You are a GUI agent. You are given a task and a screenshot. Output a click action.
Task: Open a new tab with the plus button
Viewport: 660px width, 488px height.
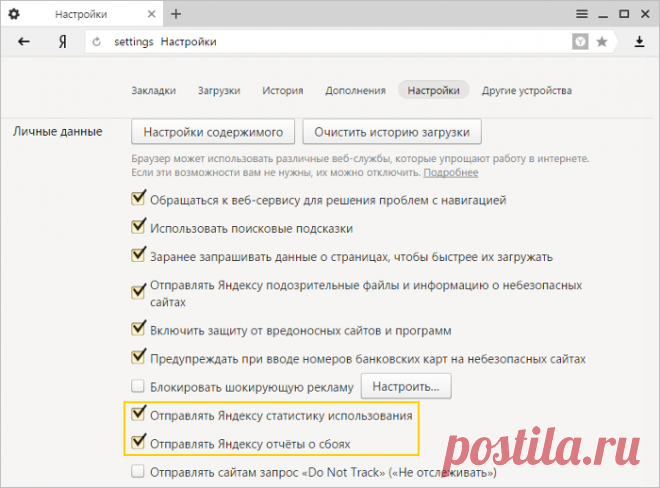coord(176,13)
